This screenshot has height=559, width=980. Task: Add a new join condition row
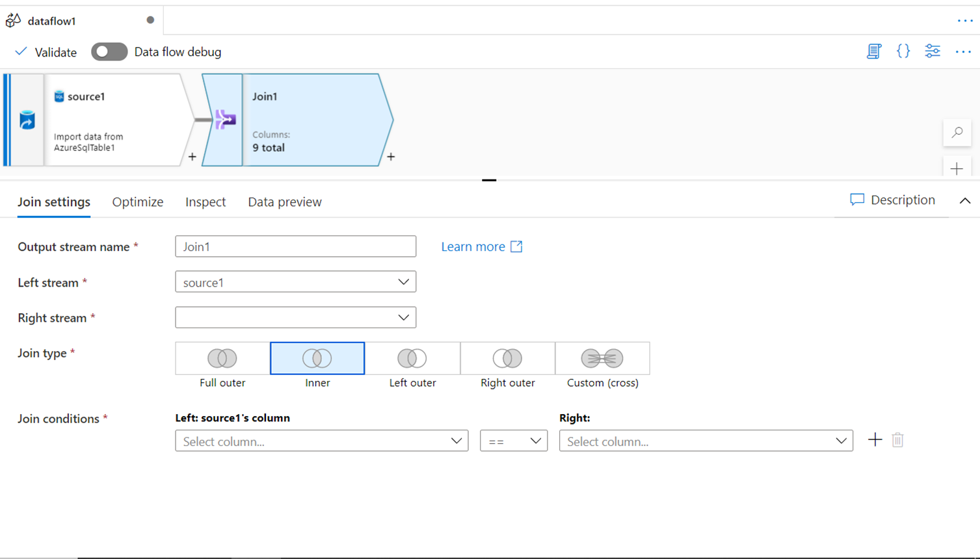(875, 440)
